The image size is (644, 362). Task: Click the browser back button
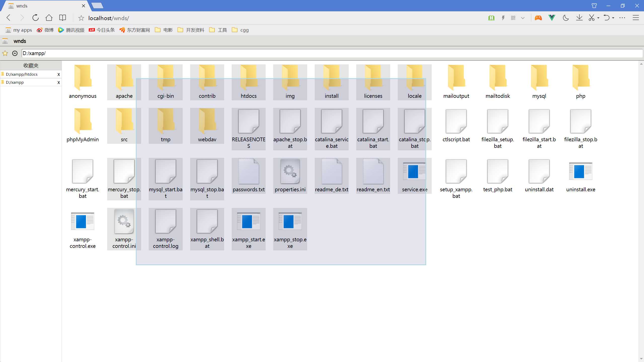tap(9, 18)
